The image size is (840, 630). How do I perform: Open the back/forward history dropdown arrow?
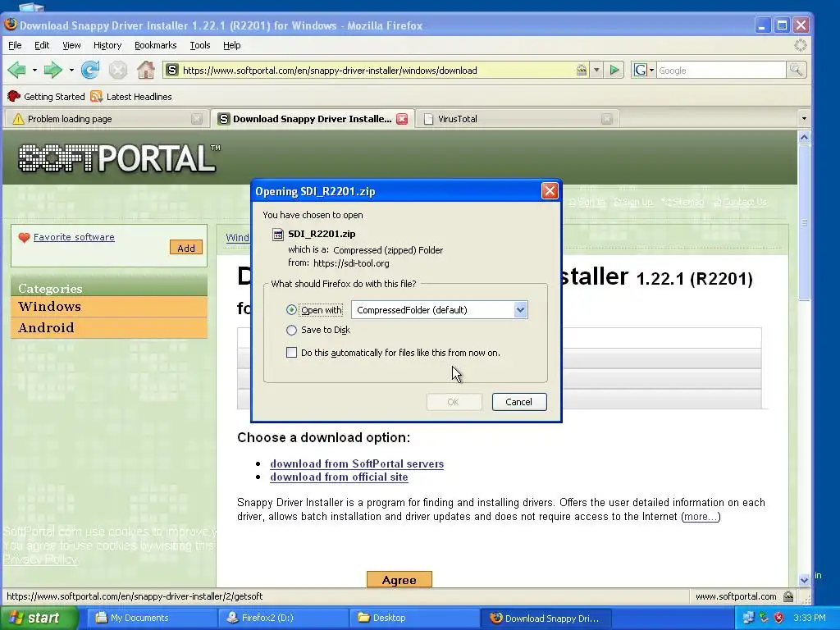click(34, 71)
